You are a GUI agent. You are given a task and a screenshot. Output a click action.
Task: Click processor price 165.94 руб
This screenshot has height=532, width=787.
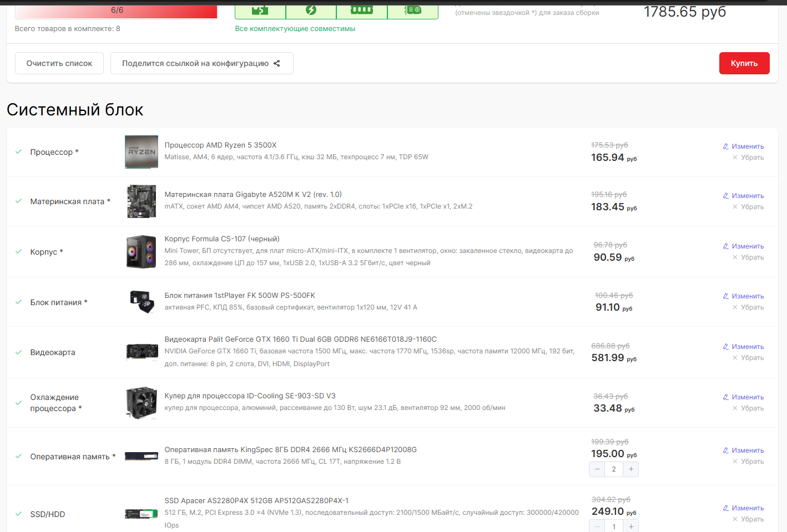[x=614, y=158]
